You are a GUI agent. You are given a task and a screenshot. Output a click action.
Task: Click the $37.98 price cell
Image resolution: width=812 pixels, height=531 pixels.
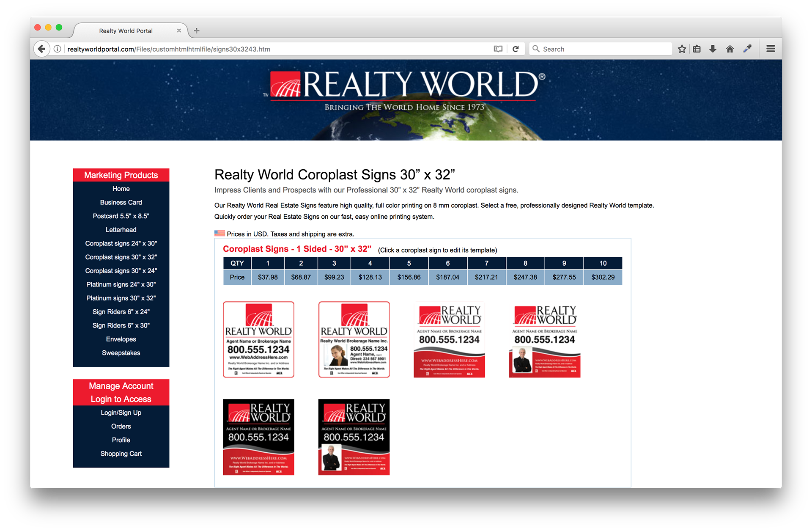click(x=268, y=277)
